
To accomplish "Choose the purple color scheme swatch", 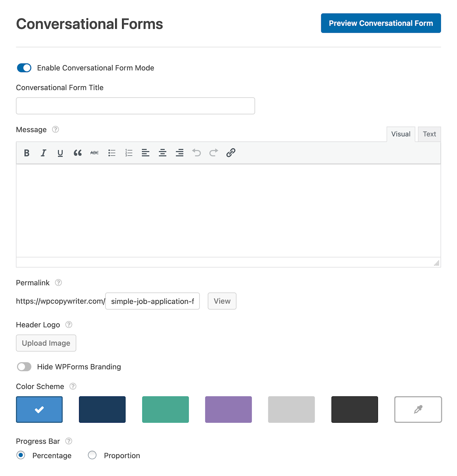I will click(x=228, y=409).
